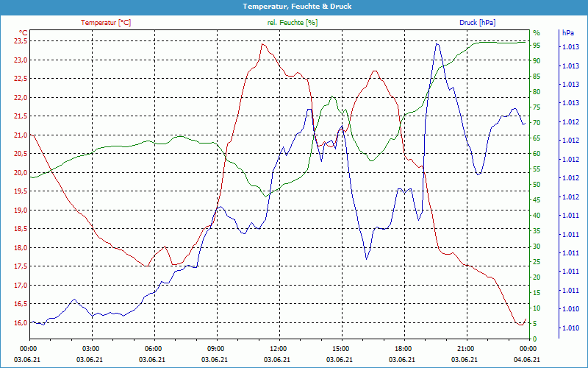This screenshot has width=588, height=368.
Task: Click the 30 humidity axis tick
Action: [x=537, y=247]
